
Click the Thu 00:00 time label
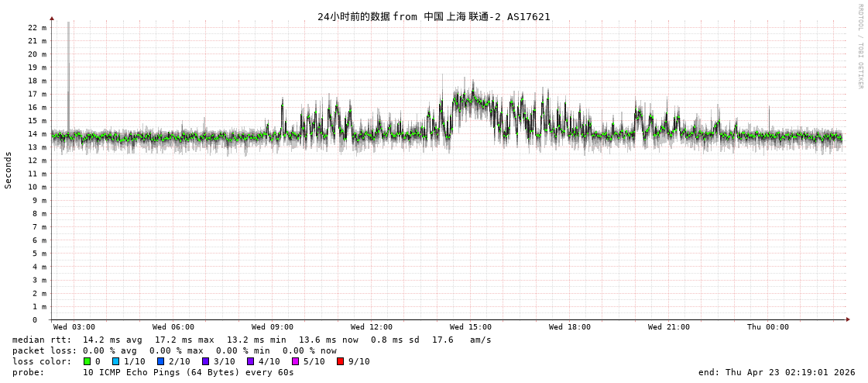coord(768,327)
